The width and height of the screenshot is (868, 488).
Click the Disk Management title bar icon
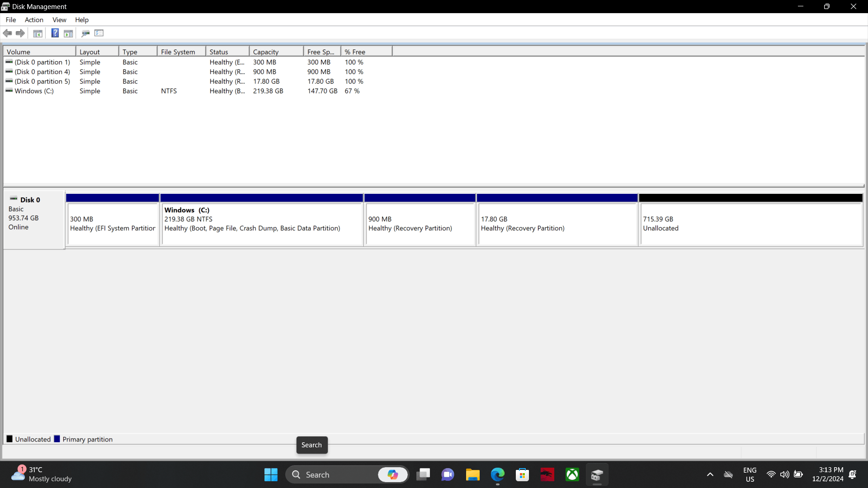click(x=5, y=6)
